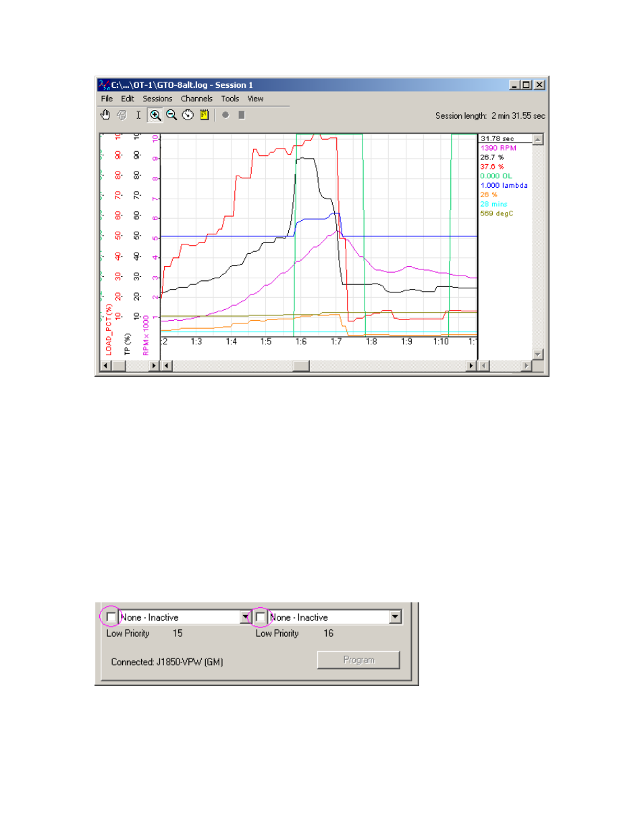Click the graph timeline left scroll arrow

tap(167, 366)
